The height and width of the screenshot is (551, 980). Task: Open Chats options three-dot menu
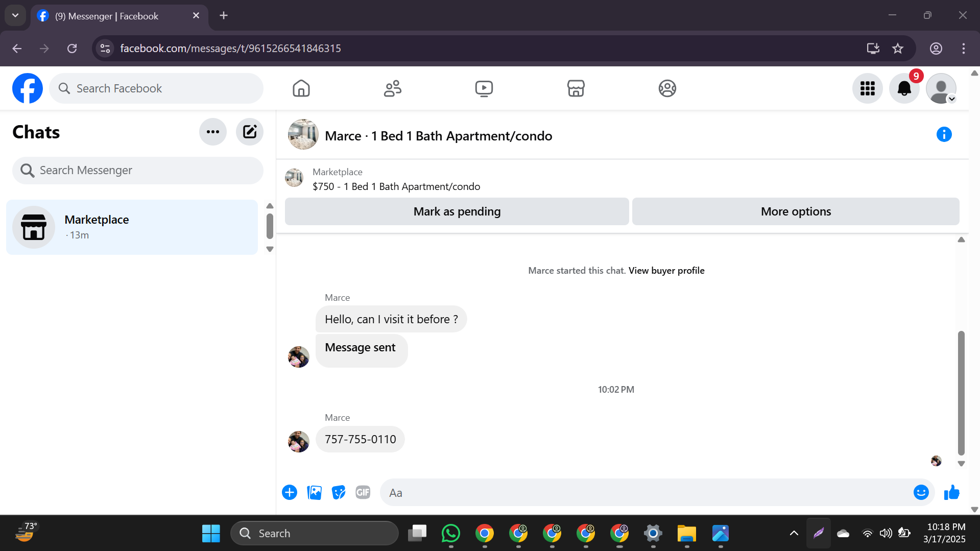[x=213, y=132]
